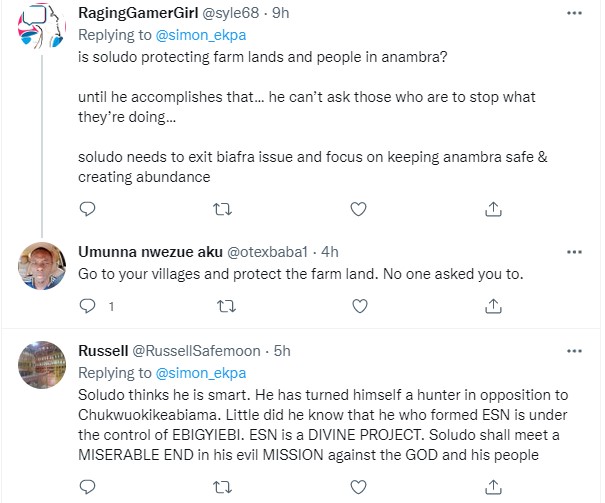Share Umunna nwezue aku's tweet
This screenshot has width=605, height=503.
(x=493, y=306)
